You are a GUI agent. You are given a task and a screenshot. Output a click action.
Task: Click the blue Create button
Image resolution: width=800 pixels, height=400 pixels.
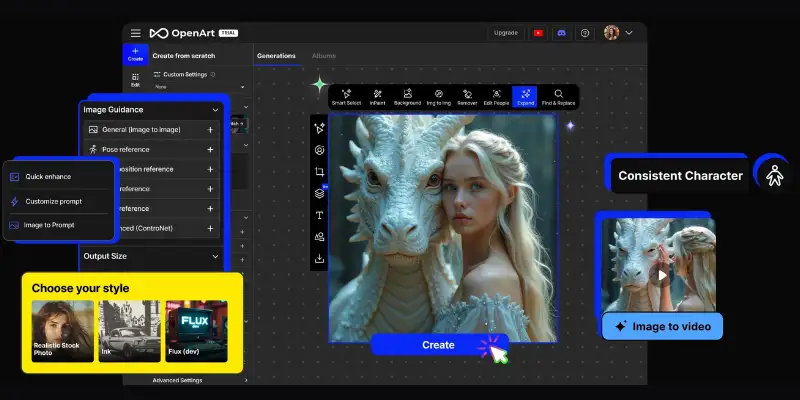pos(439,345)
